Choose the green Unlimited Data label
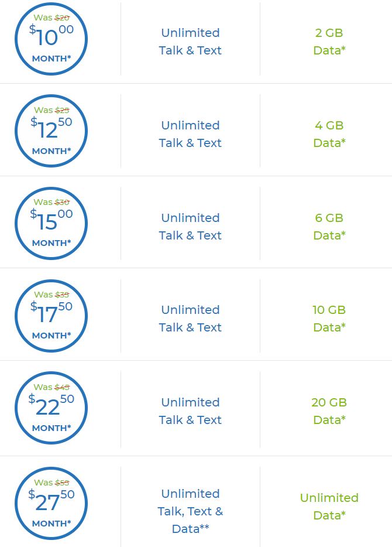The width and height of the screenshot is (392, 547). 329,506
